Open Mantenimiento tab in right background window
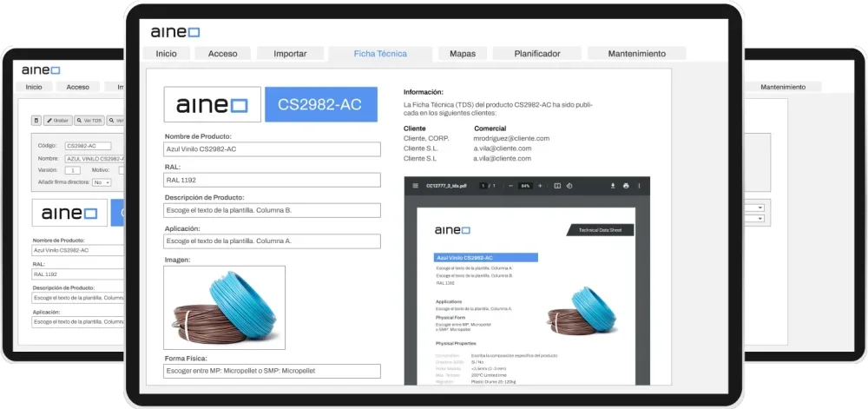Viewport: 868px width, 409px height. [783, 87]
